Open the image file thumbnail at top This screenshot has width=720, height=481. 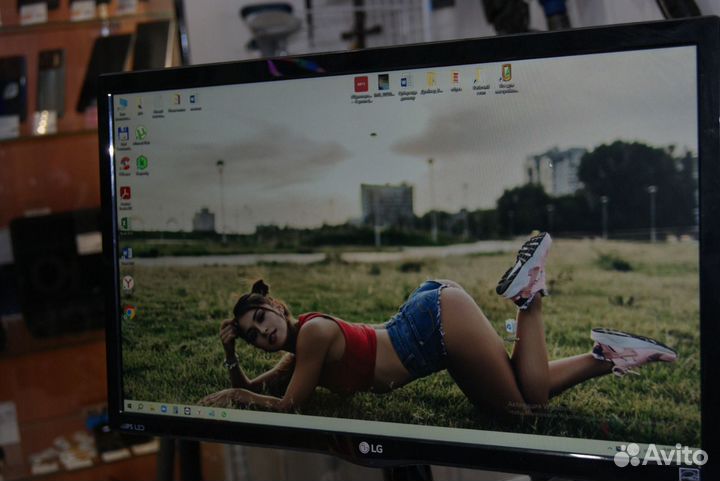384,82
